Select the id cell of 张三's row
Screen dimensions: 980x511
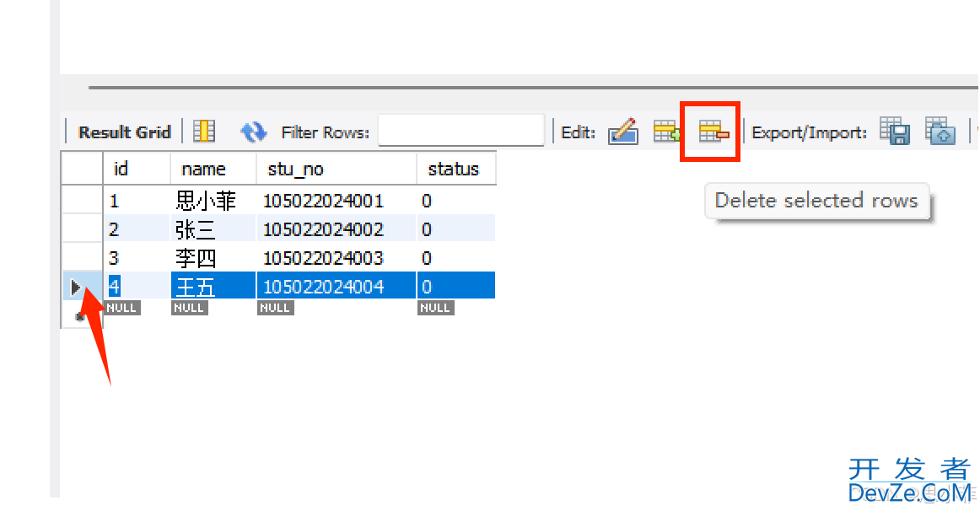(137, 229)
